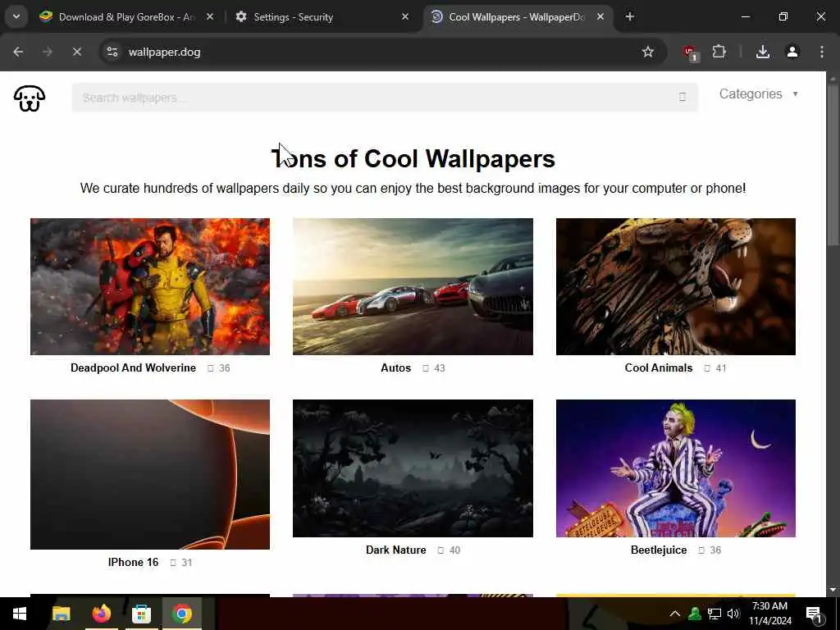Open the Beetlejuice category link
The image size is (840, 630).
point(659,550)
